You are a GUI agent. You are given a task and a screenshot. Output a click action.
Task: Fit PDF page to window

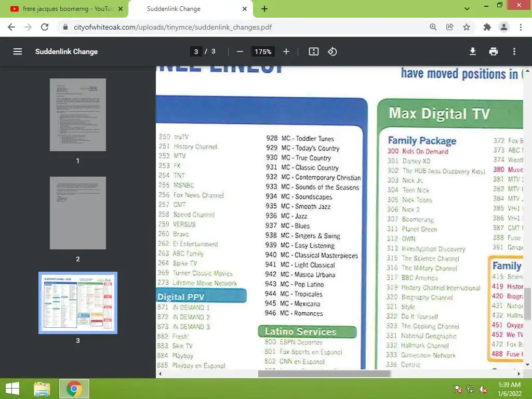313,51
